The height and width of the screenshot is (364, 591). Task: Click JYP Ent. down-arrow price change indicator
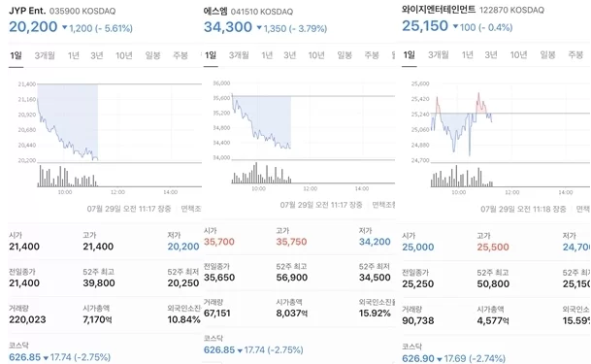click(64, 27)
